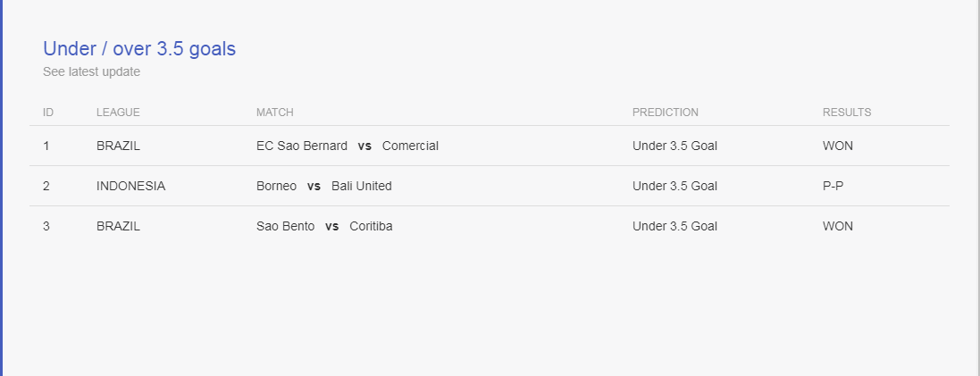Click Bali United team name
Image resolution: width=980 pixels, height=376 pixels.
coord(361,186)
